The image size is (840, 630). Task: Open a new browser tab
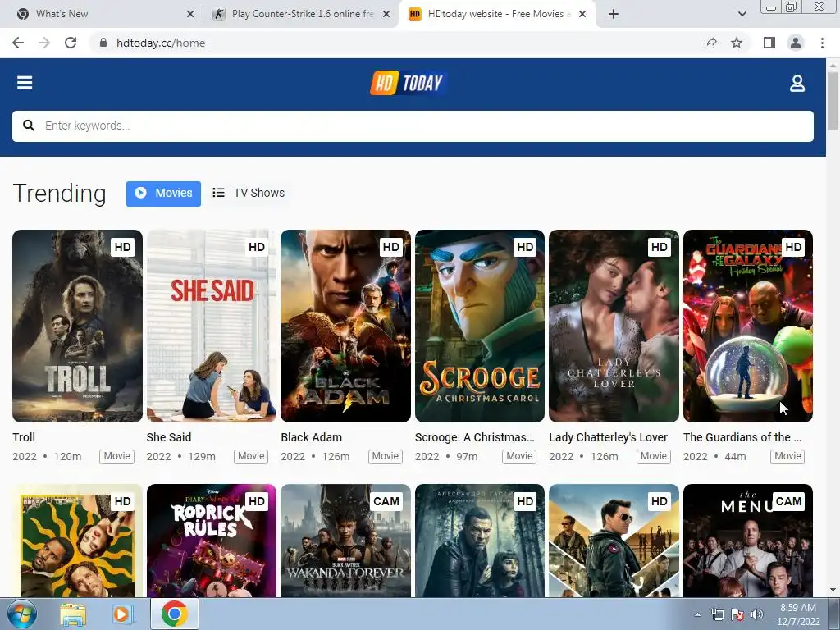[614, 14]
